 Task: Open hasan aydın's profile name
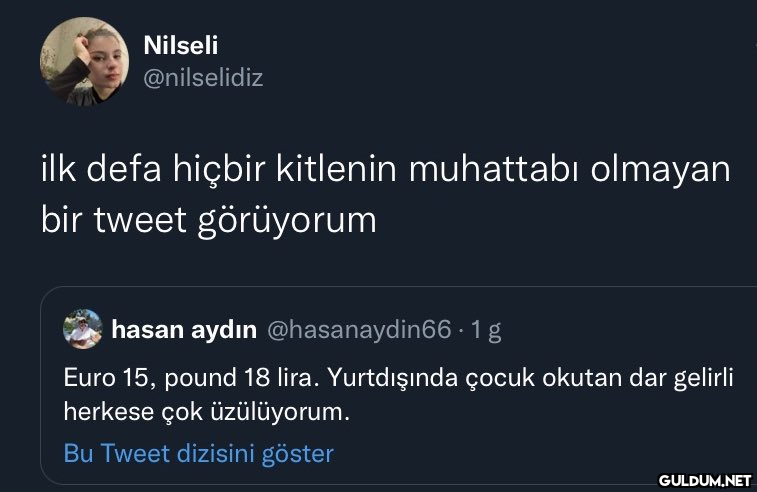[185, 329]
